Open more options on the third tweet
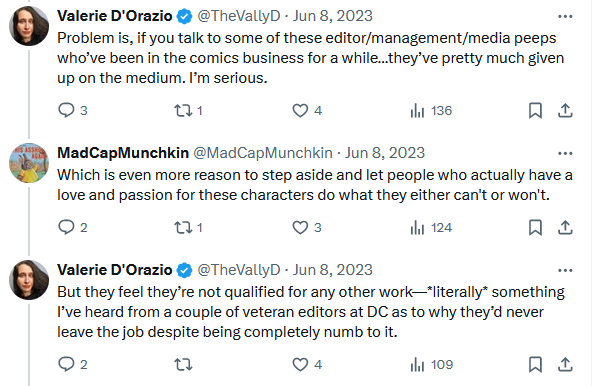This screenshot has height=386, width=598. (565, 270)
